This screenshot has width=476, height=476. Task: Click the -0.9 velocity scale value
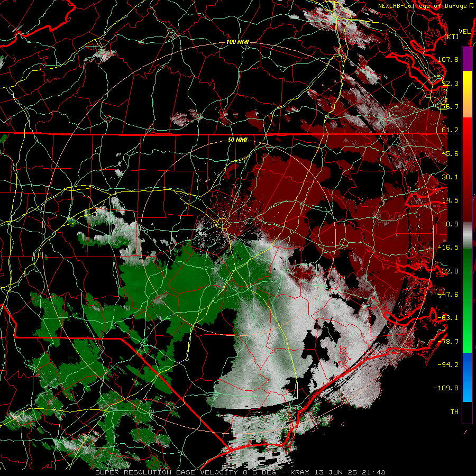point(450,224)
